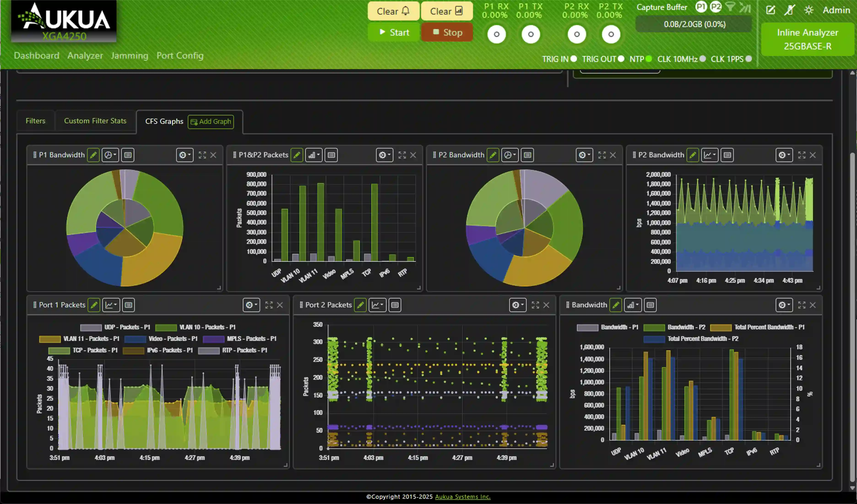The width and height of the screenshot is (857, 504).
Task: Open chart type dropdown on P1 Bandwidth
Action: coord(110,155)
